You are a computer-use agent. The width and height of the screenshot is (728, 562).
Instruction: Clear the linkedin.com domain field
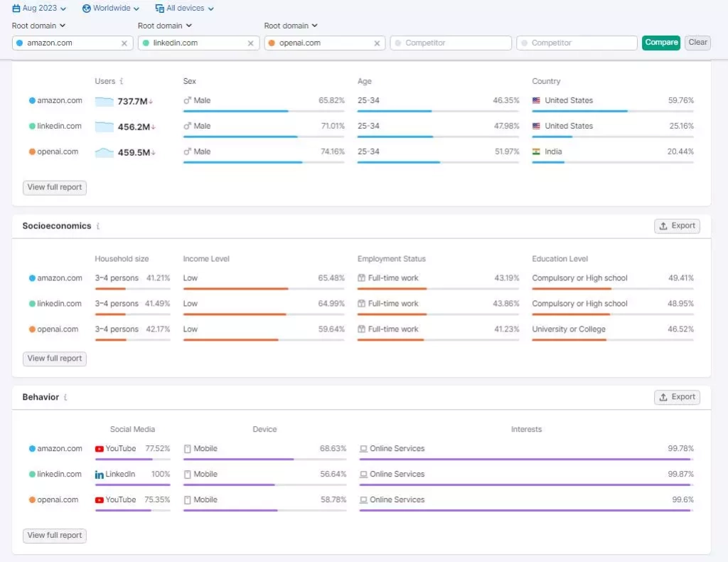(x=251, y=43)
